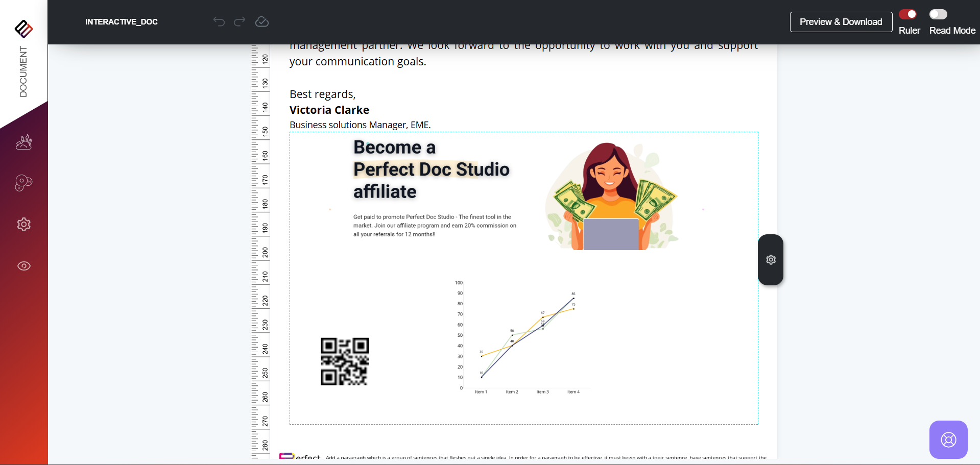Select the QR code in the document
This screenshot has height=465, width=980.
345,361
